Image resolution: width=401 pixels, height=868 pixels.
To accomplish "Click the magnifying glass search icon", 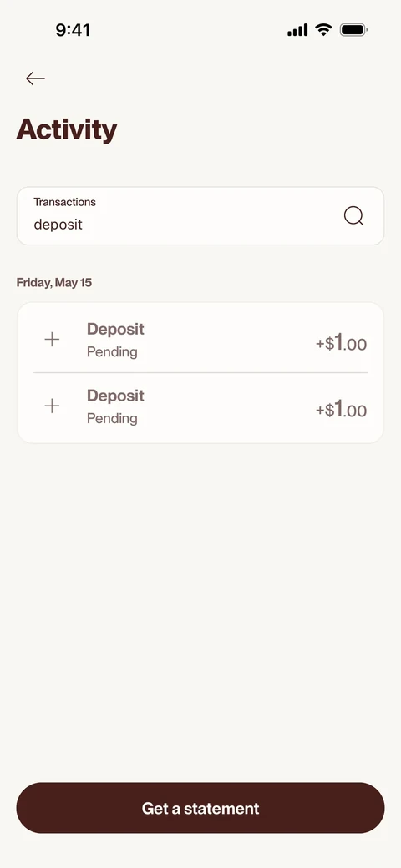I will [x=354, y=216].
